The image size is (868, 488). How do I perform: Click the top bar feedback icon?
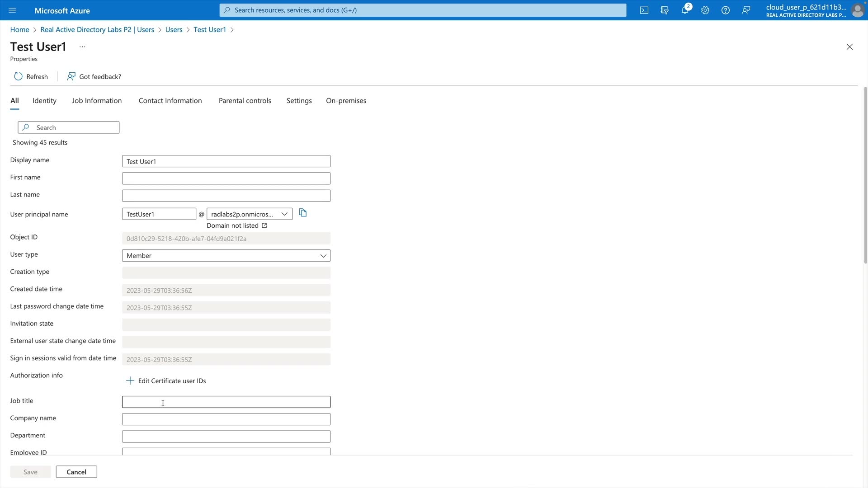tap(746, 10)
